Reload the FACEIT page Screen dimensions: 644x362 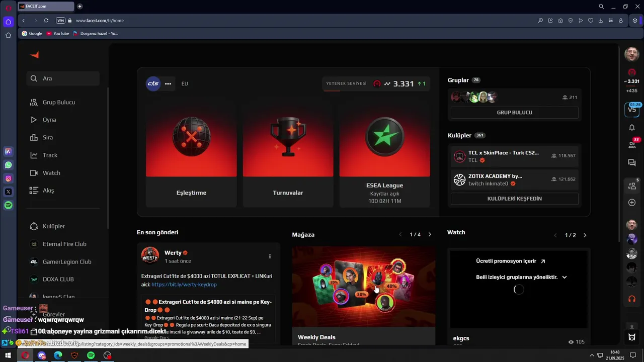click(46, 21)
